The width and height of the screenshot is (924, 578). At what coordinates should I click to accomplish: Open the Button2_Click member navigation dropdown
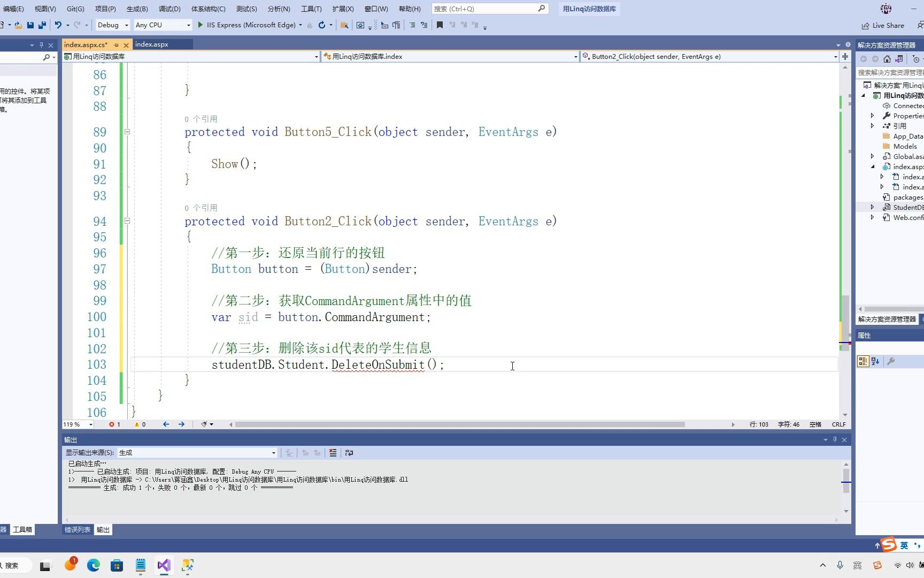(x=710, y=57)
